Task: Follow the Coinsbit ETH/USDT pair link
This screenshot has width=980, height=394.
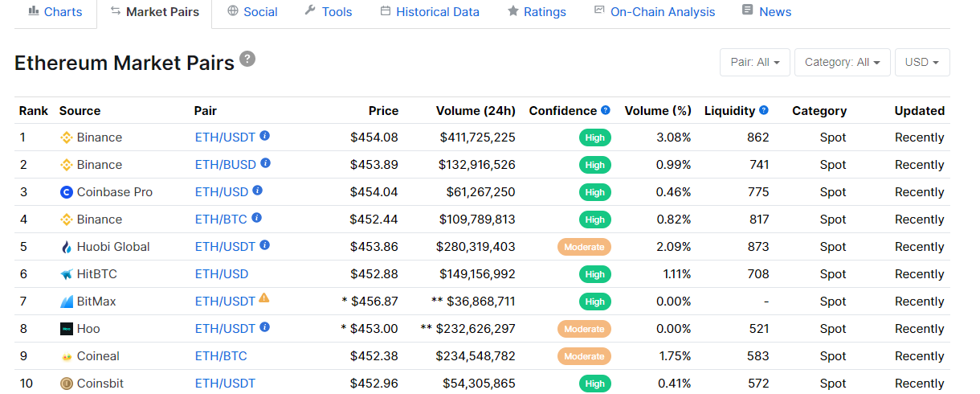Action: (x=225, y=384)
